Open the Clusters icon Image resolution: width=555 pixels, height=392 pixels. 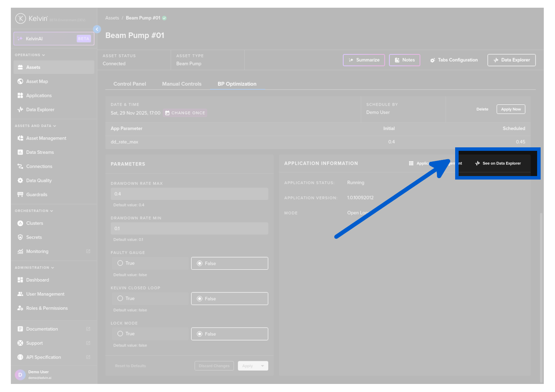coord(20,223)
